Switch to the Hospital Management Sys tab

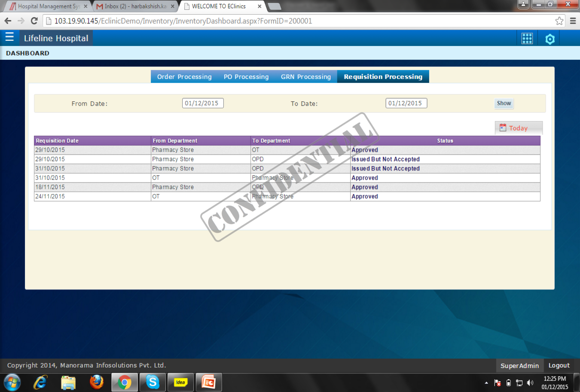click(x=49, y=6)
